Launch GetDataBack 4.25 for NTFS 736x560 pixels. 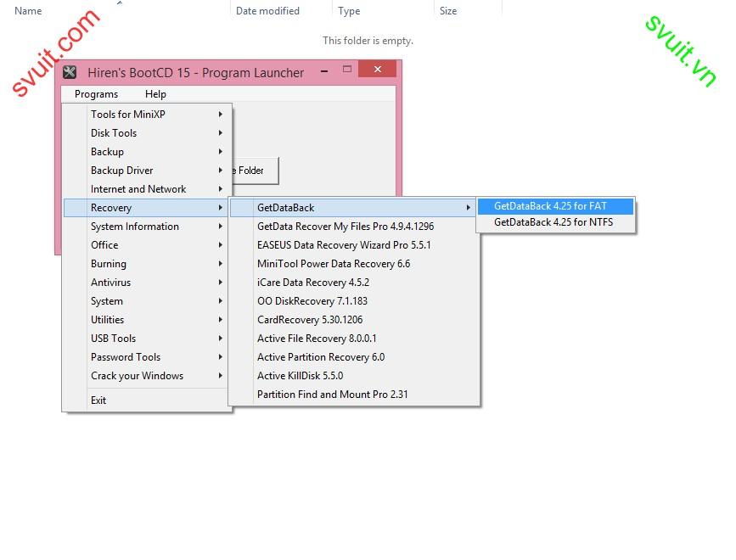(x=556, y=222)
